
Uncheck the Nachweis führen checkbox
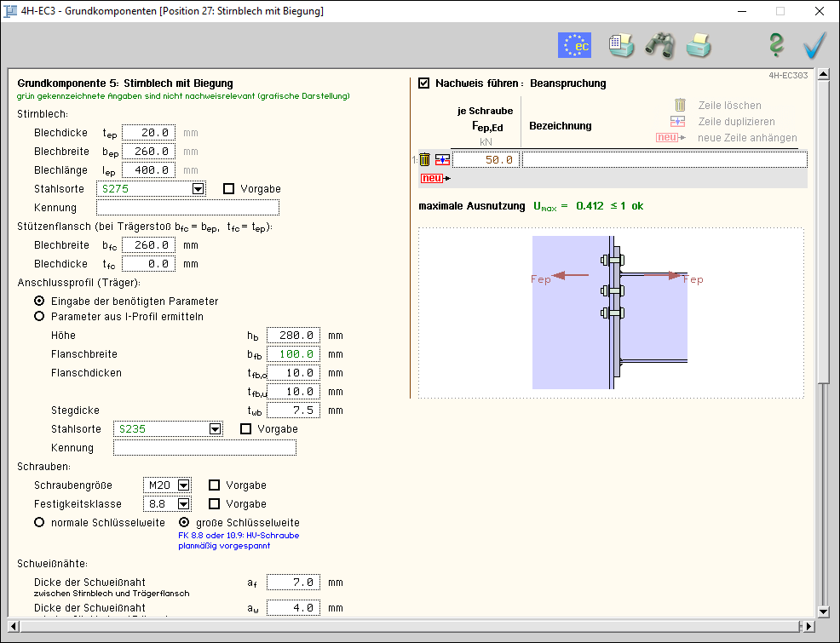424,83
